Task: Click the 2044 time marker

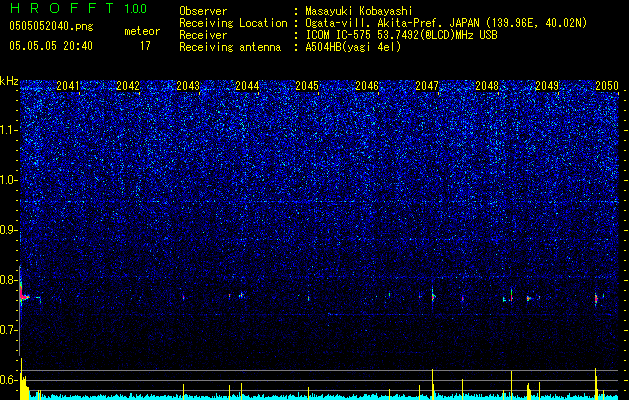Action: [247, 86]
